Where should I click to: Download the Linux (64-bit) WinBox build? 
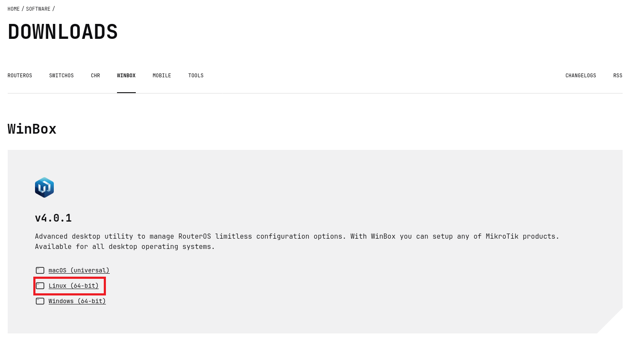click(74, 286)
